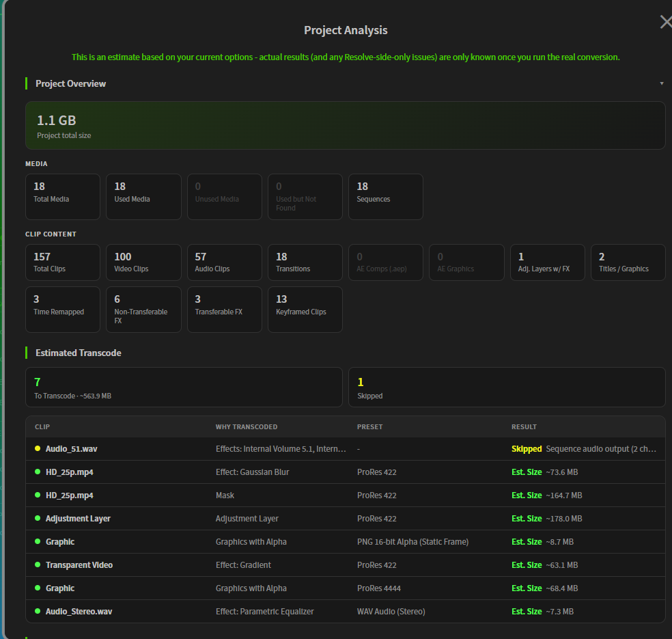
Task: Click the PRESET column header
Action: [370, 426]
